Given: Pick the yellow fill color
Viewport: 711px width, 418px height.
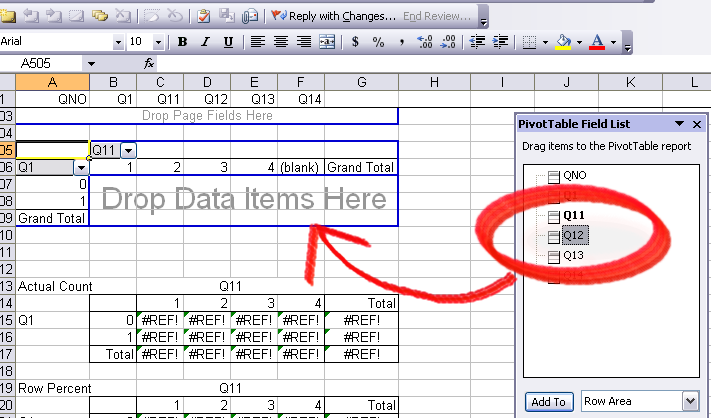Looking at the screenshot, I should click(x=564, y=42).
